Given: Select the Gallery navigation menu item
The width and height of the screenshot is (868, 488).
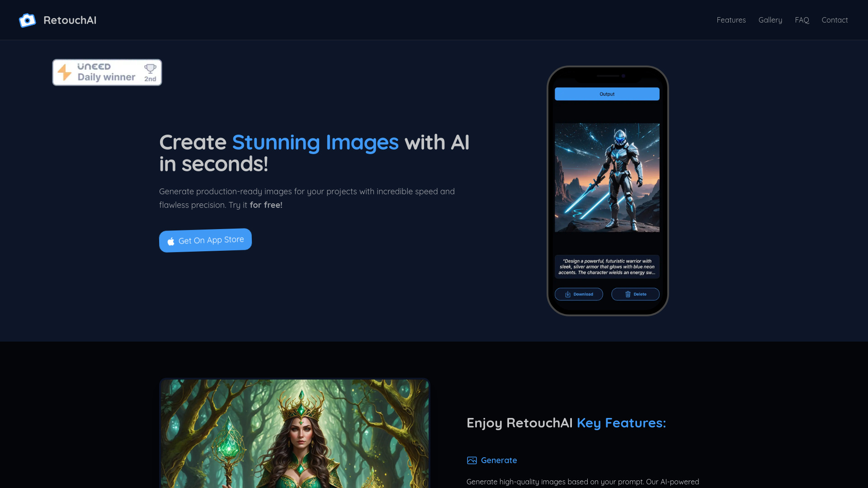Looking at the screenshot, I should 770,20.
